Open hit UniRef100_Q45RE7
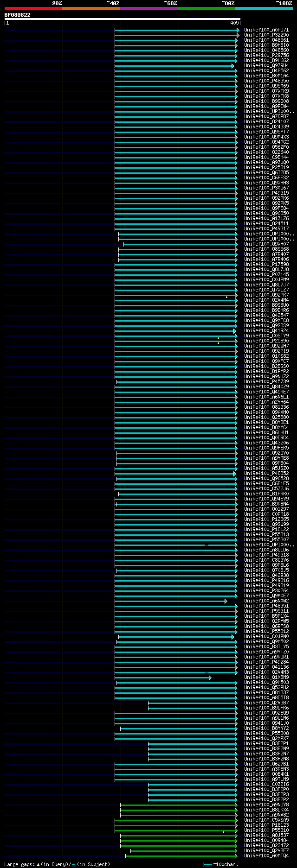 pyautogui.click(x=266, y=392)
